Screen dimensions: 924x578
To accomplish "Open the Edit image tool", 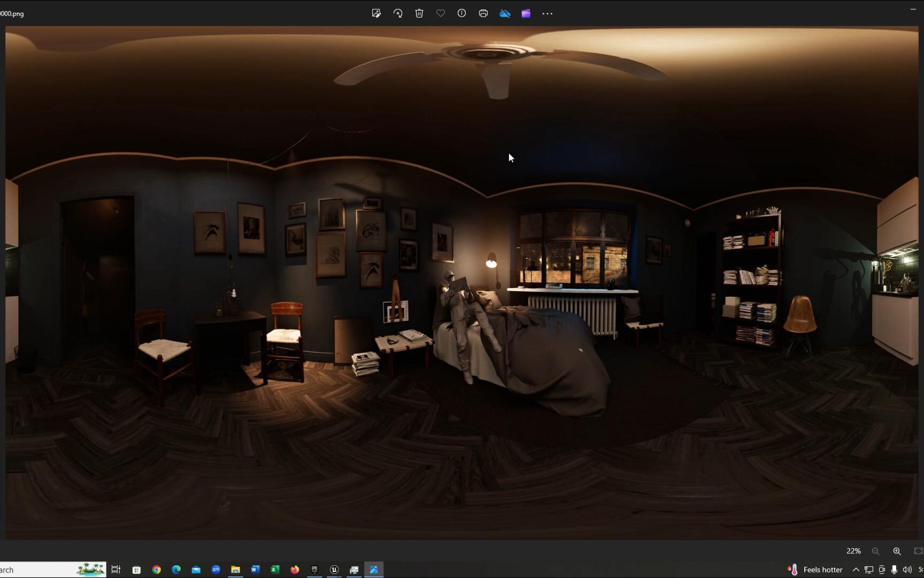I will (376, 13).
